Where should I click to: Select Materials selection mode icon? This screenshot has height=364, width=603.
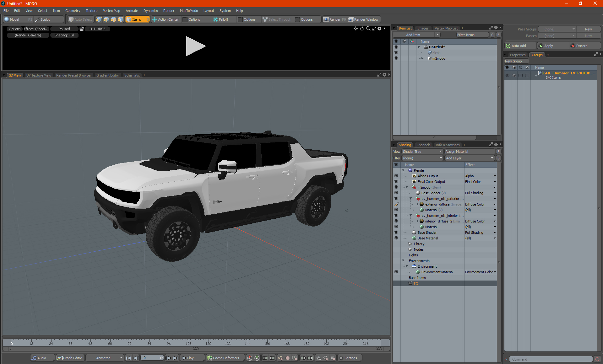pos(121,19)
